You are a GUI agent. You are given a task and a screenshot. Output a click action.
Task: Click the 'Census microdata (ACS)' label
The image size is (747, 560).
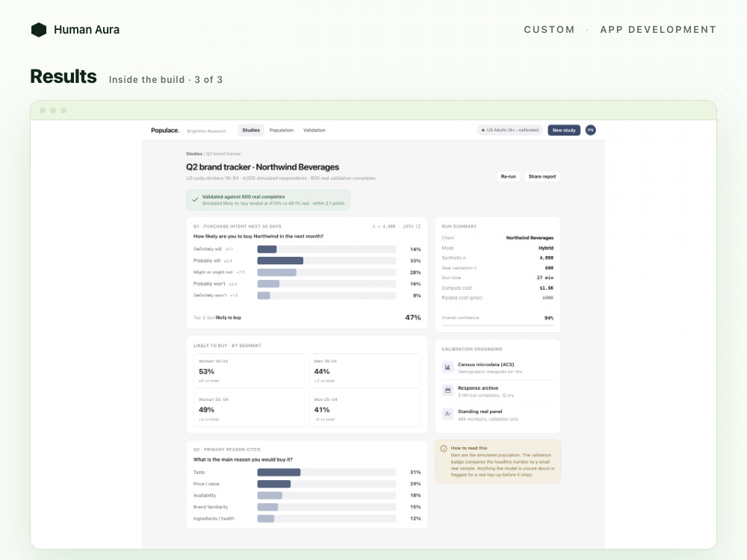[x=486, y=364]
